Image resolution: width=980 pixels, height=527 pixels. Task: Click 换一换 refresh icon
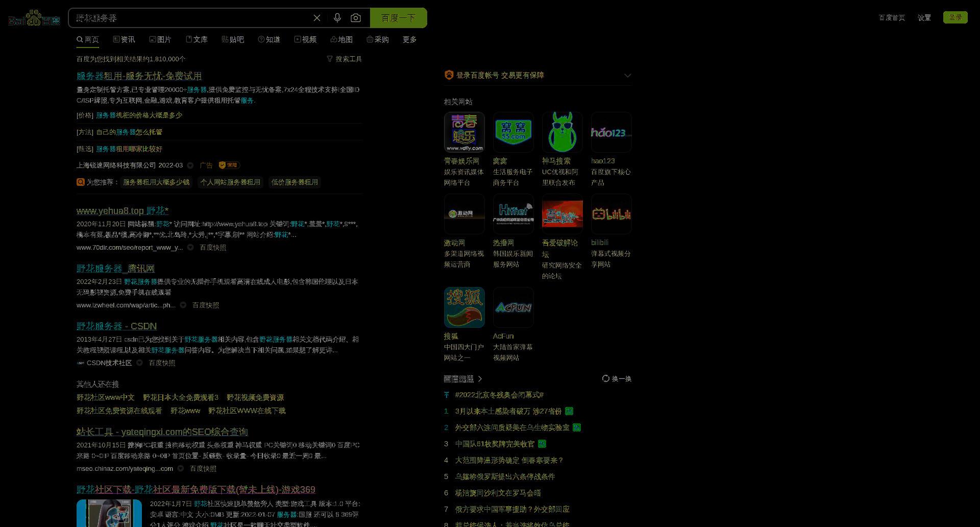point(605,378)
